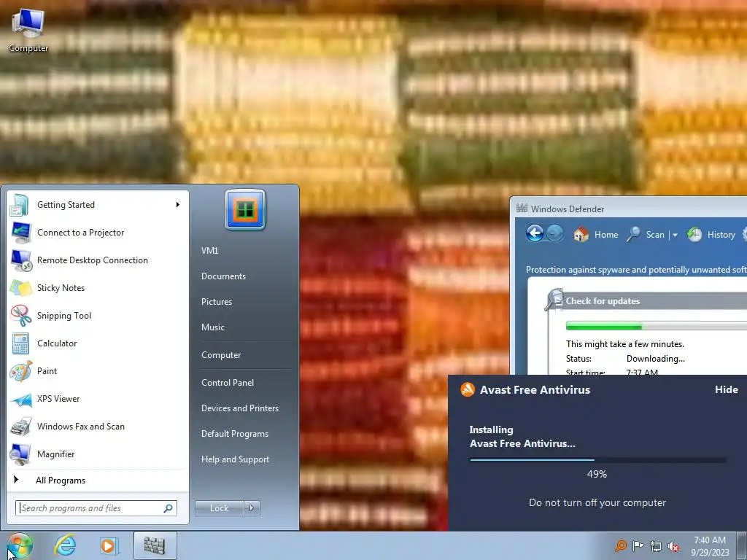Launch Remote Desktop Connection

(x=98, y=260)
